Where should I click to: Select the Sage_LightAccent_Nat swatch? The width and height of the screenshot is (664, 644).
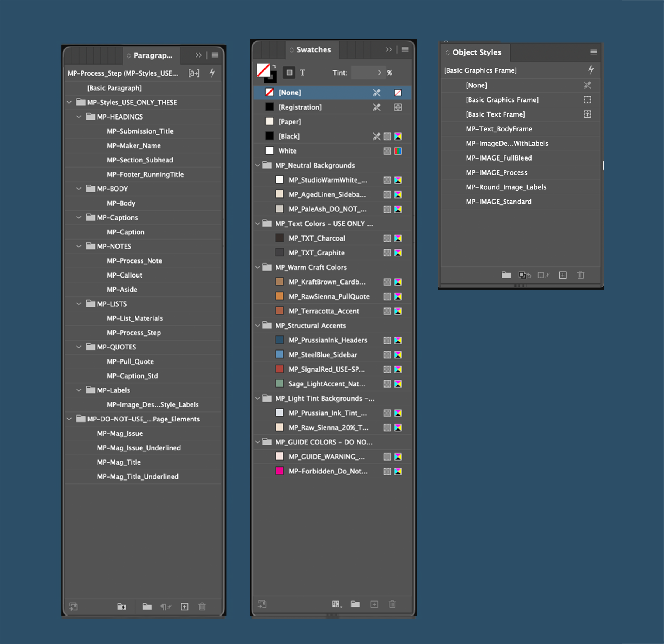click(332, 384)
